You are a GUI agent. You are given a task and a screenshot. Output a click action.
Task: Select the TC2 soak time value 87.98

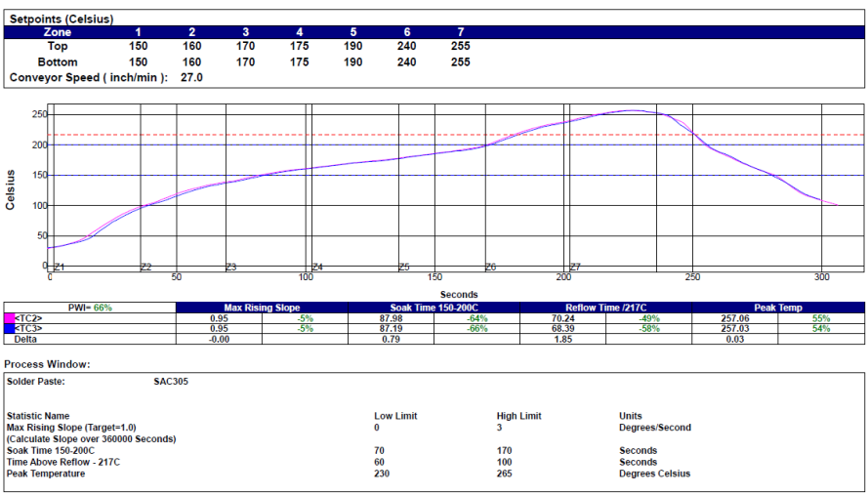tap(391, 318)
